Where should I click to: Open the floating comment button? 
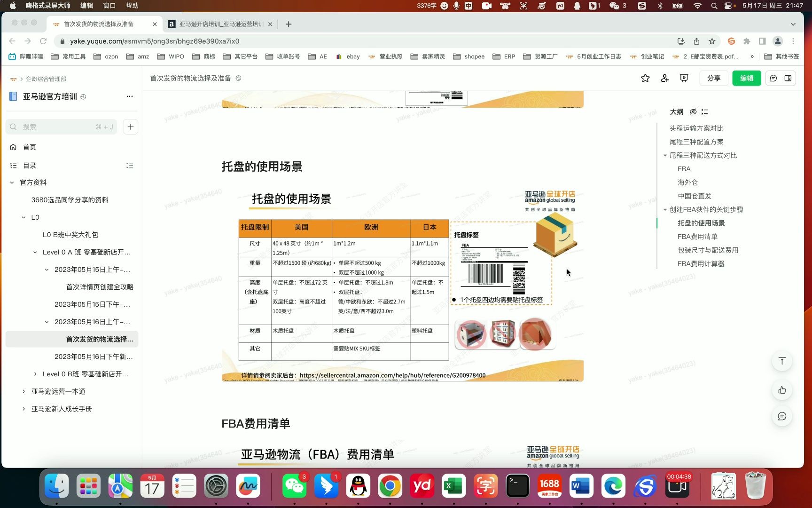pos(782,416)
